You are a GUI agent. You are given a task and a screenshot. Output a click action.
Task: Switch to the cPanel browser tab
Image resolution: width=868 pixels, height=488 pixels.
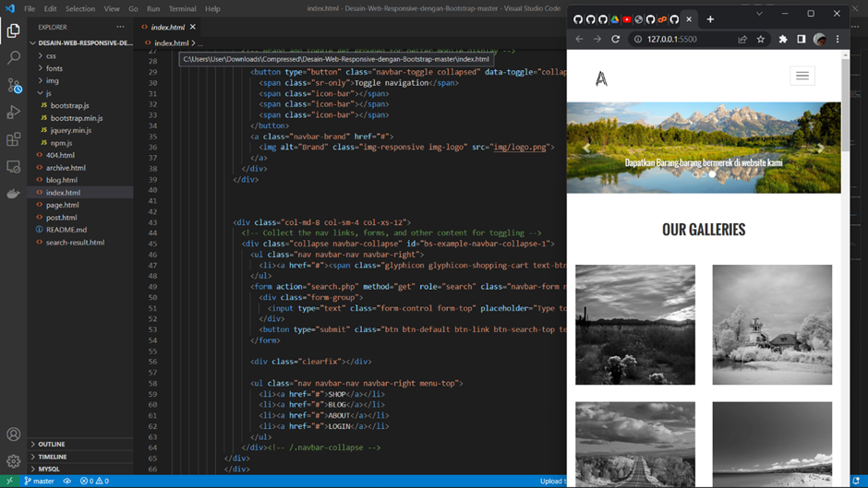(663, 19)
